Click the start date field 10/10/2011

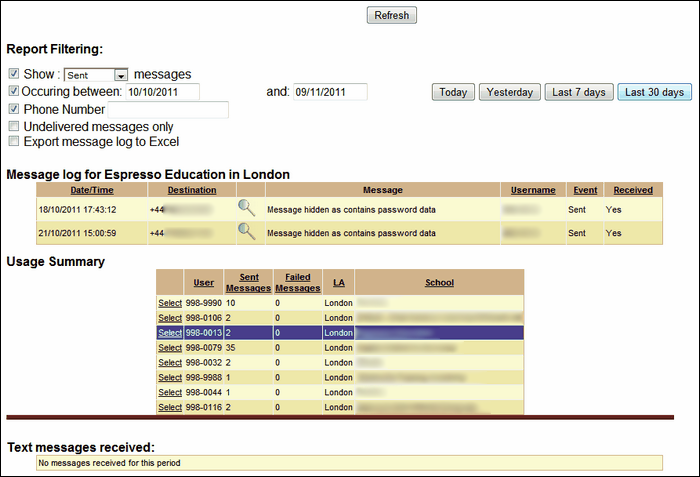(162, 92)
